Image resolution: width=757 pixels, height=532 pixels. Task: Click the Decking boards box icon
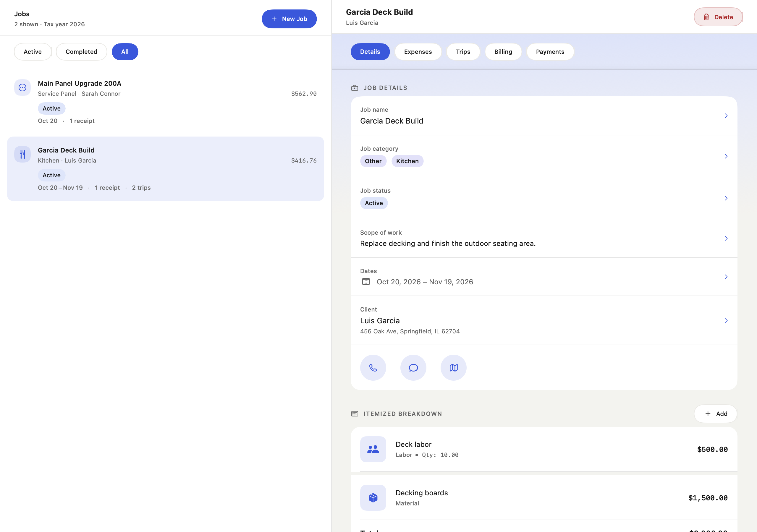point(373,497)
